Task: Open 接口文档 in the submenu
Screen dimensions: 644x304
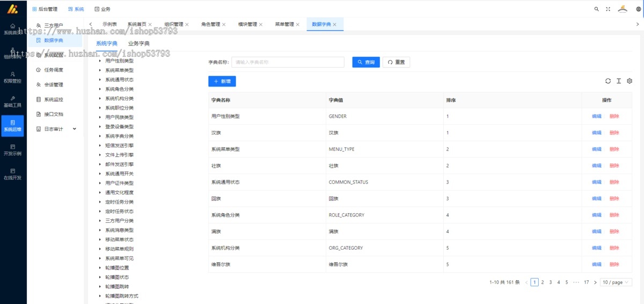Action: 55,114
